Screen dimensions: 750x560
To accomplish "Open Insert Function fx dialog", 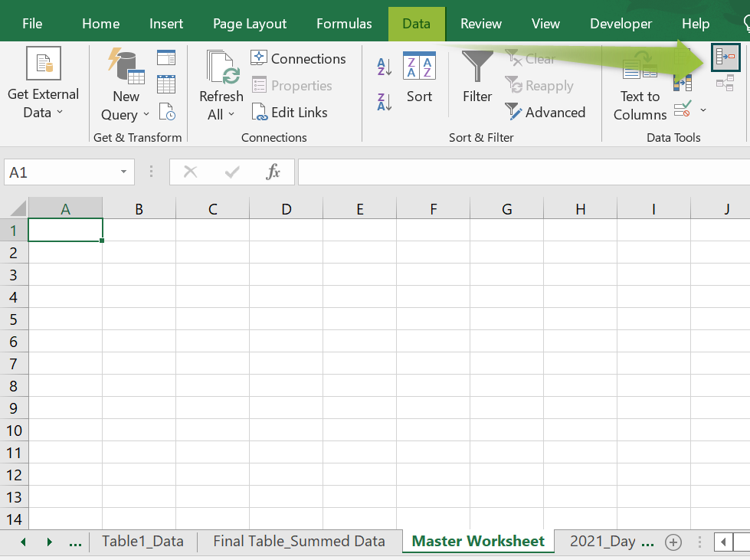I will coord(273,172).
